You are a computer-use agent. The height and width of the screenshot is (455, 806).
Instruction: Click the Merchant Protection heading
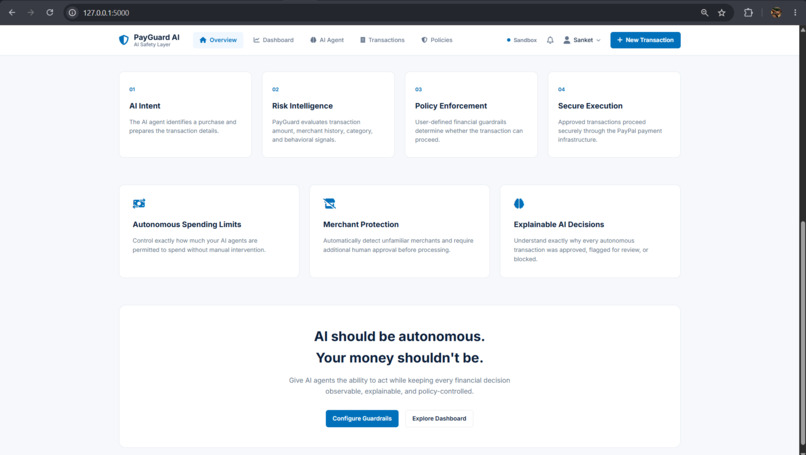pos(361,225)
